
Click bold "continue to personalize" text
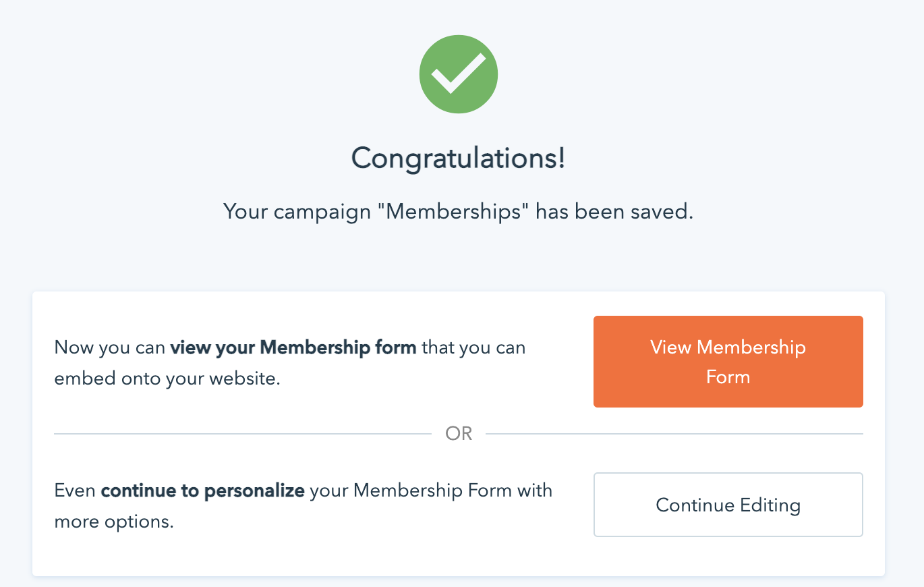[x=202, y=490]
